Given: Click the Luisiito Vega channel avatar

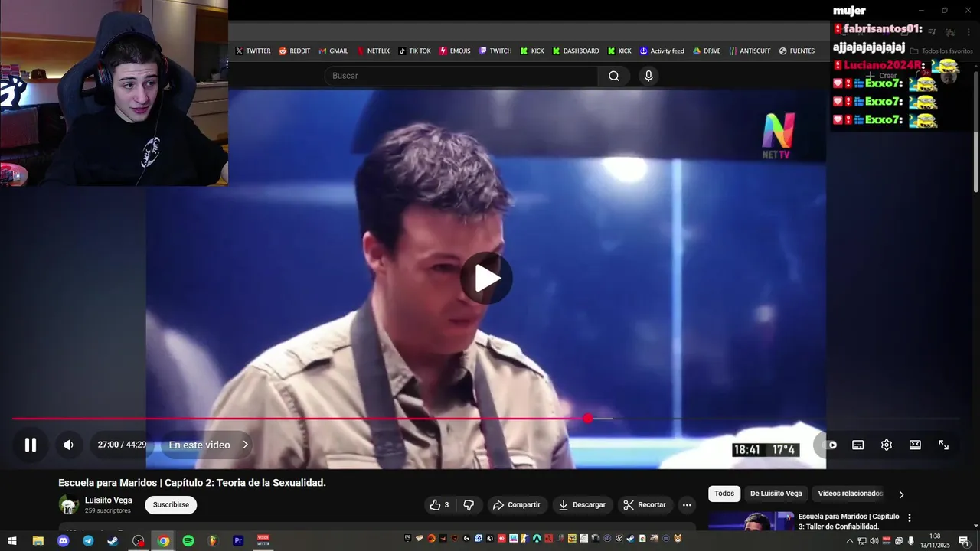Looking at the screenshot, I should point(69,504).
